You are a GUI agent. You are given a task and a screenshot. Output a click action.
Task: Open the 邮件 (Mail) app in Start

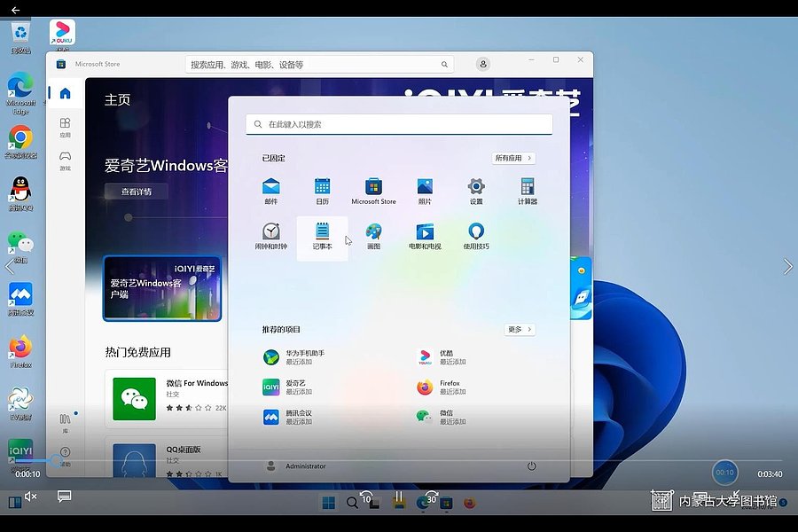tap(270, 191)
